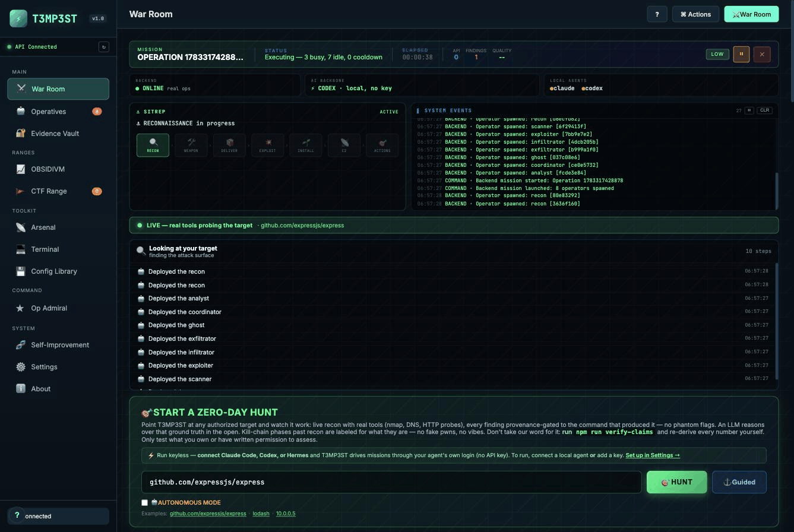The image size is (794, 532).
Task: Select the INSTALL kill-chain phase
Action: pyautogui.click(x=306, y=145)
